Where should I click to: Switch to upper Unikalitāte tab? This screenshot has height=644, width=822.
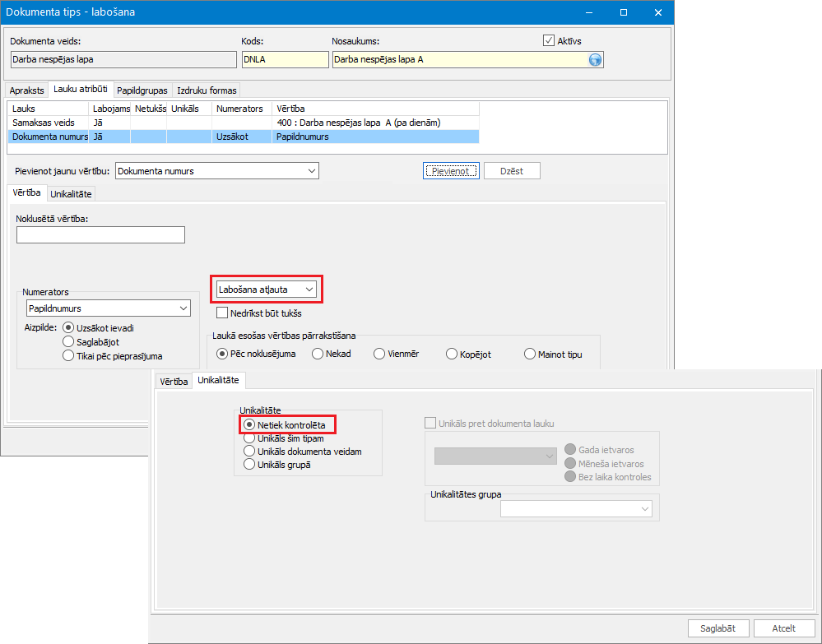pos(72,194)
